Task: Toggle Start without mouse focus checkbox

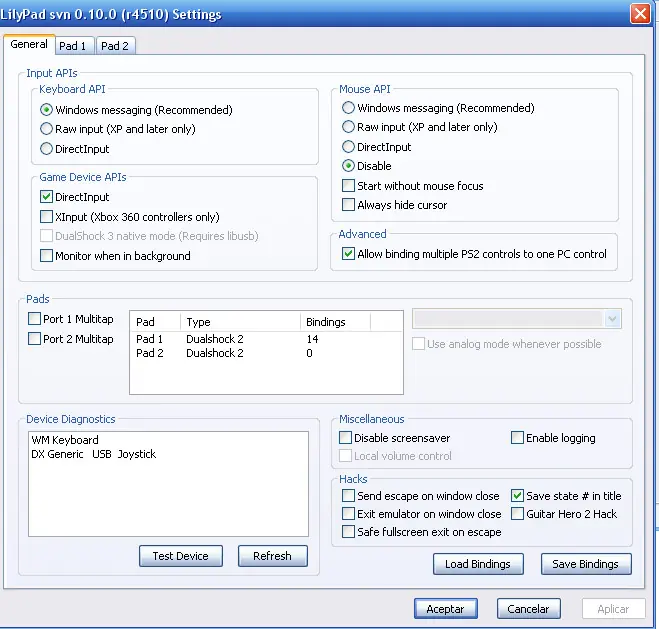Action: pos(348,186)
